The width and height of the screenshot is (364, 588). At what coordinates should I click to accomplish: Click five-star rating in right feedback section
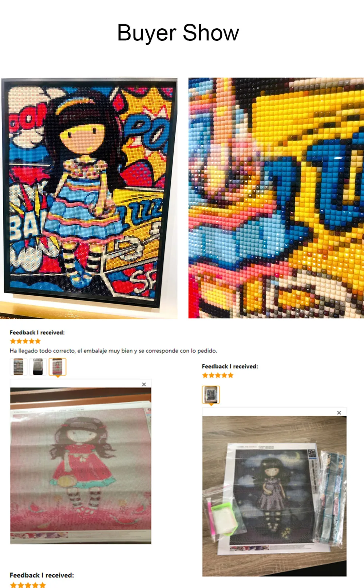(x=218, y=375)
